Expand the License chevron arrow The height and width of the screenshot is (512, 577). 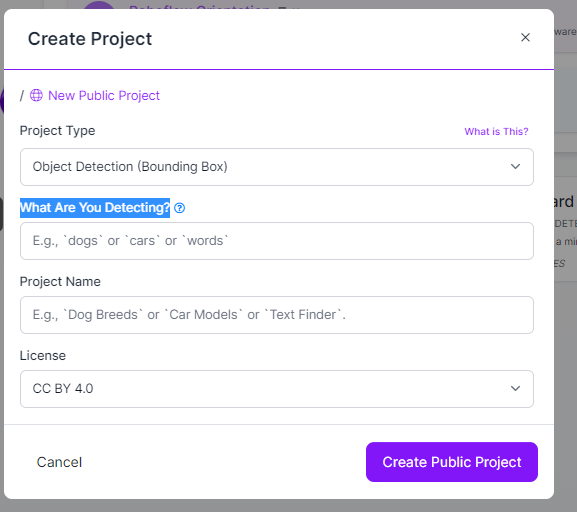[x=515, y=388]
